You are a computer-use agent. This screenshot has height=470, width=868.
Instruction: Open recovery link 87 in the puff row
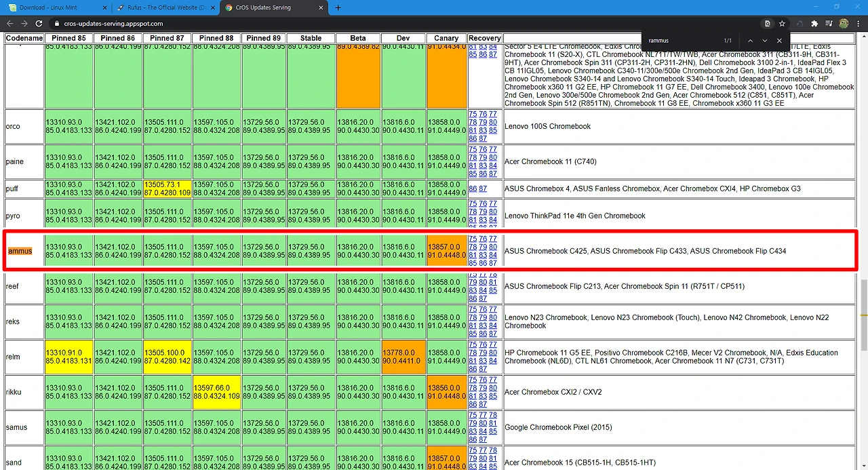coord(483,189)
